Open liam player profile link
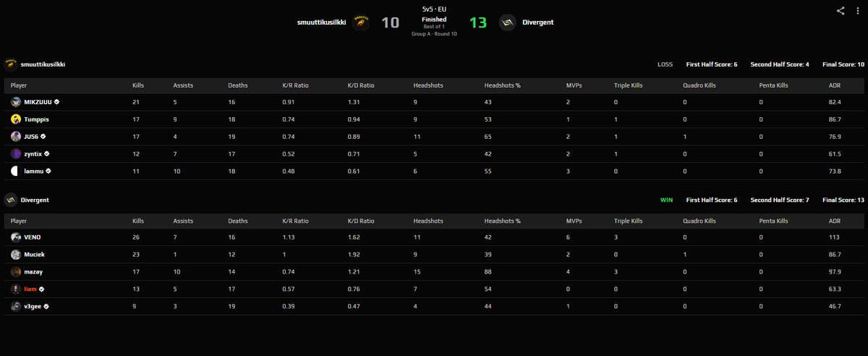Viewport: 868px width, 356px height. point(30,289)
